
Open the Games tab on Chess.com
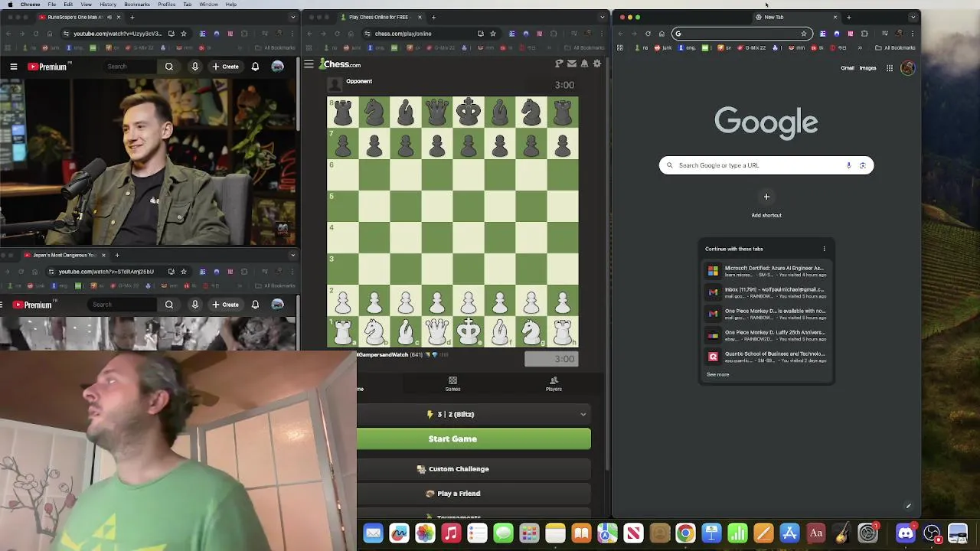coord(452,383)
